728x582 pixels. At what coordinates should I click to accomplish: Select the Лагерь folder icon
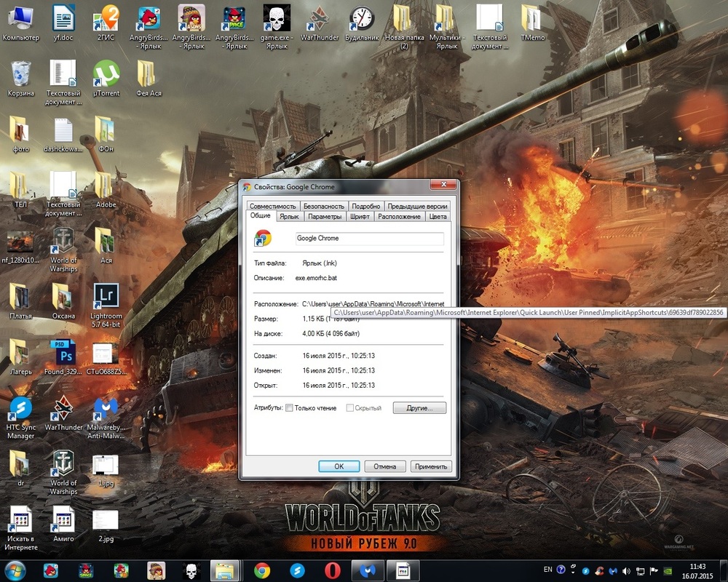pos(21,357)
